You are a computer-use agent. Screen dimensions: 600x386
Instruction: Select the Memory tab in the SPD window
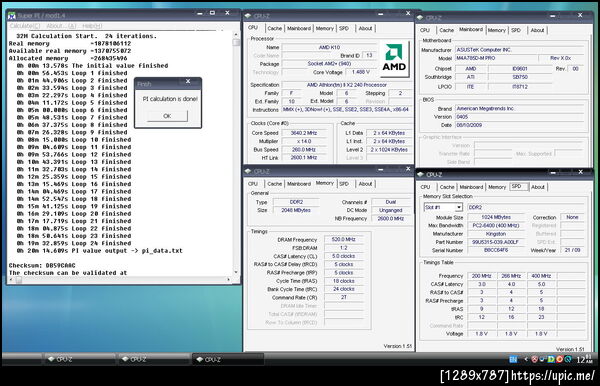[497, 187]
